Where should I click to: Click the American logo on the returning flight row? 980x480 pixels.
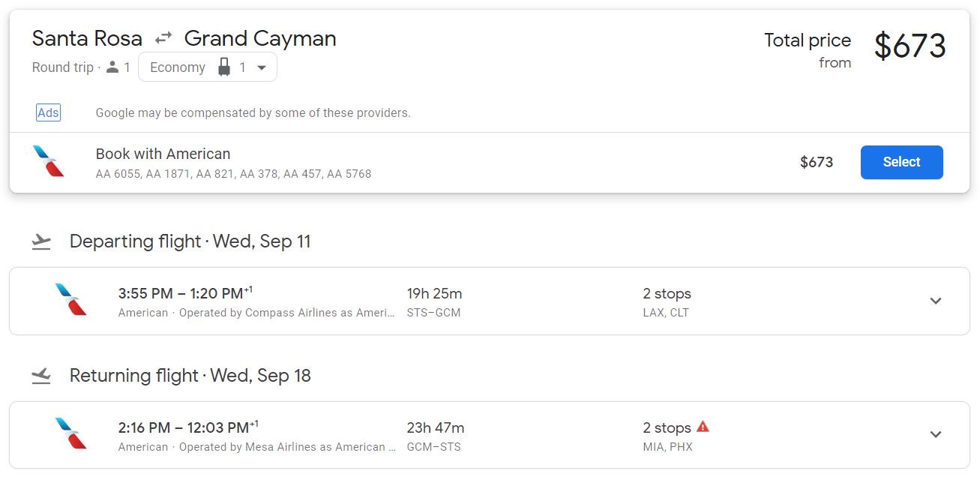(x=71, y=434)
